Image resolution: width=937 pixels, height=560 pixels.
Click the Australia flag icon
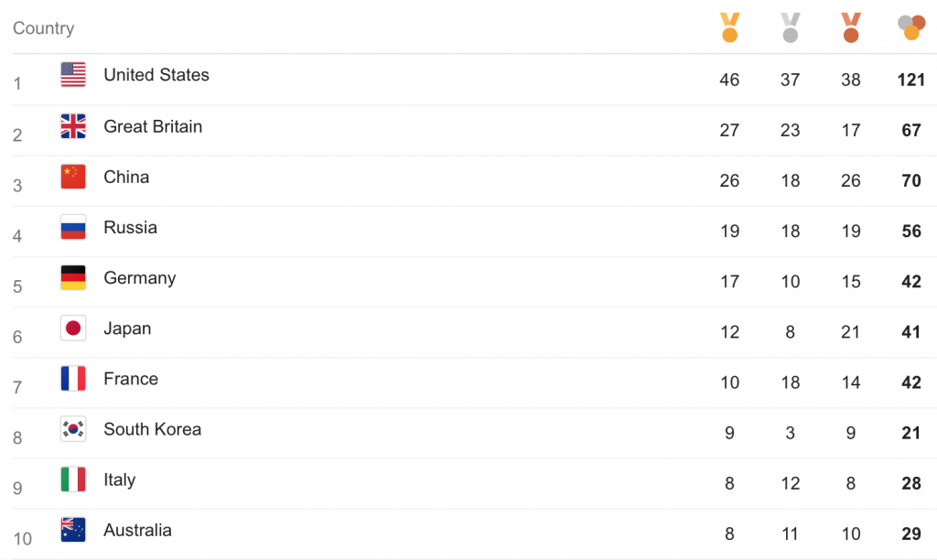click(73, 530)
